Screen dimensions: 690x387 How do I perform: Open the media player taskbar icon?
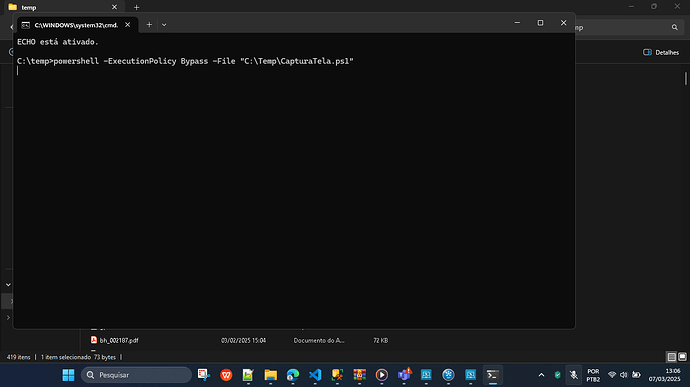(x=382, y=375)
